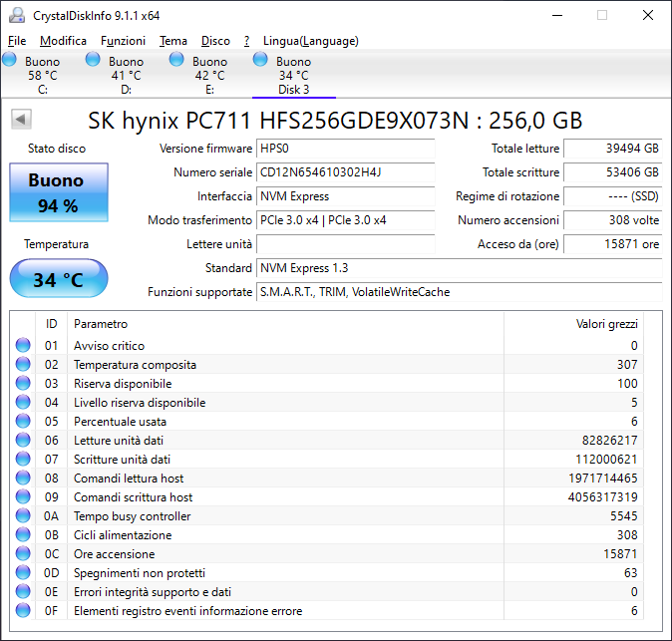Minimize the CrystalDiskInfo window
The height and width of the screenshot is (641, 672).
coord(557,15)
